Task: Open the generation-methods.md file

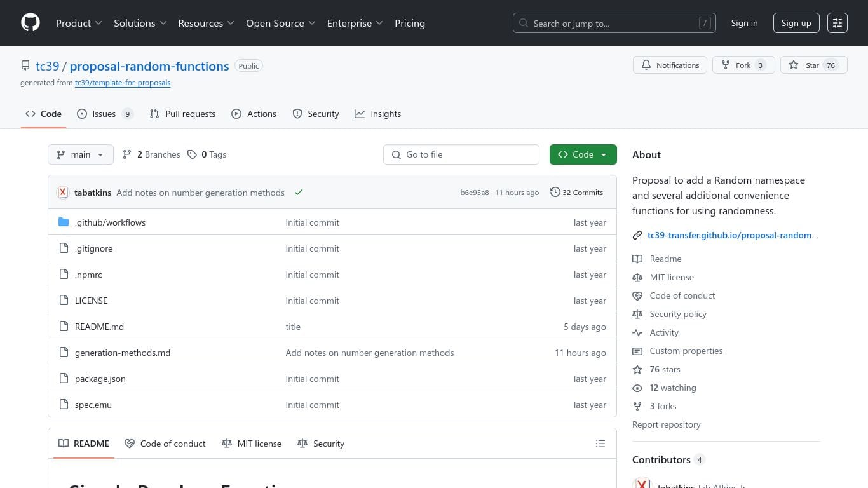Action: pos(123,353)
